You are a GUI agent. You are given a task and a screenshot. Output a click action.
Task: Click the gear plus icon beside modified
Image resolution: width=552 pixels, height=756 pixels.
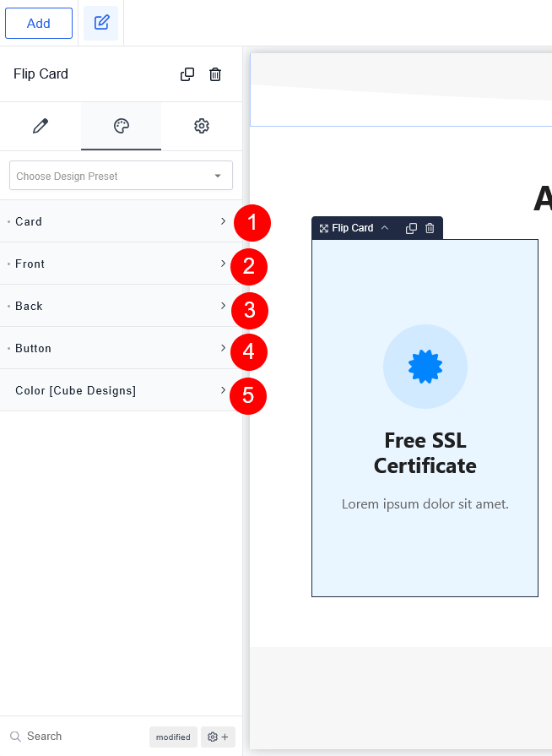coord(218,737)
